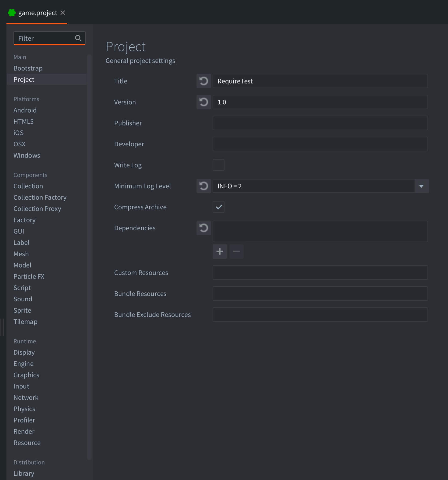Toggle the Write Log setting on
Viewport: 448px width, 480px height.
[x=218, y=165]
